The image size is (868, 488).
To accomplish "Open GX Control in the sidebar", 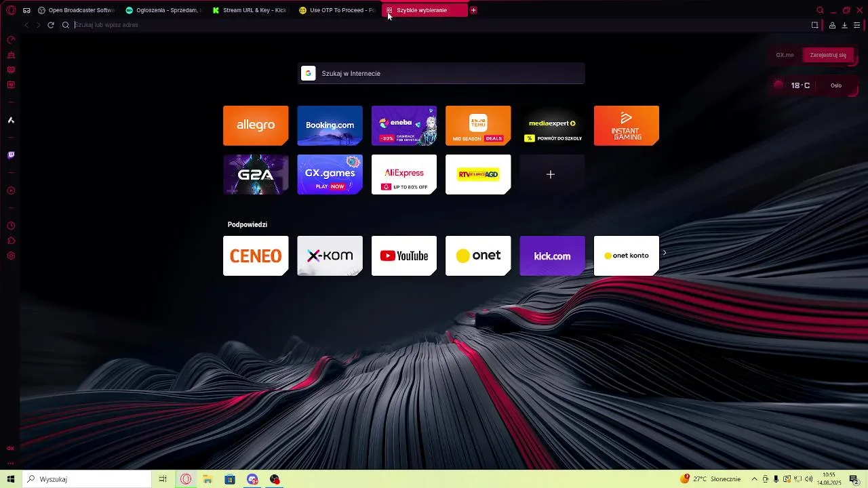I will tap(11, 40).
